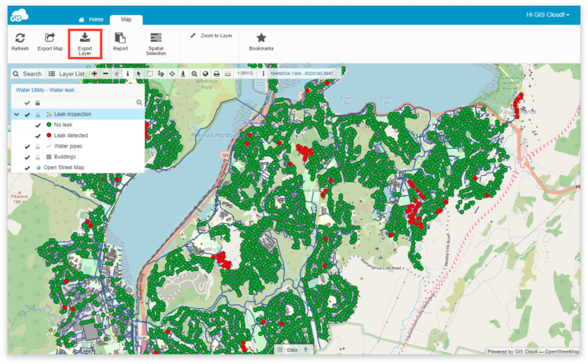Select the info (i) tool on map toolbar
The width and height of the screenshot is (588, 364).
128,73
